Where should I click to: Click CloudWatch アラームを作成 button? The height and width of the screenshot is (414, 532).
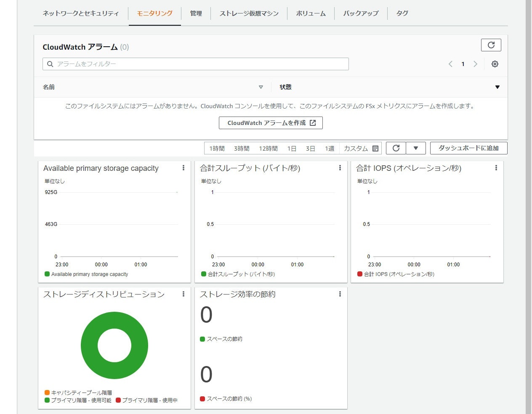pos(271,123)
